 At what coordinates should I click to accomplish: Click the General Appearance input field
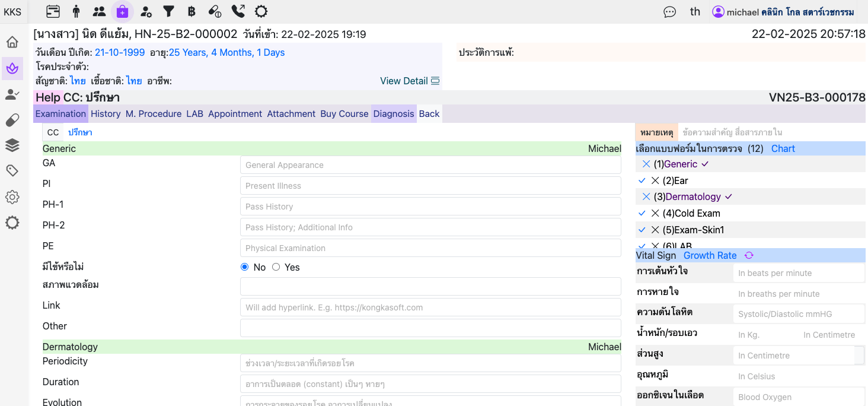[x=430, y=165]
